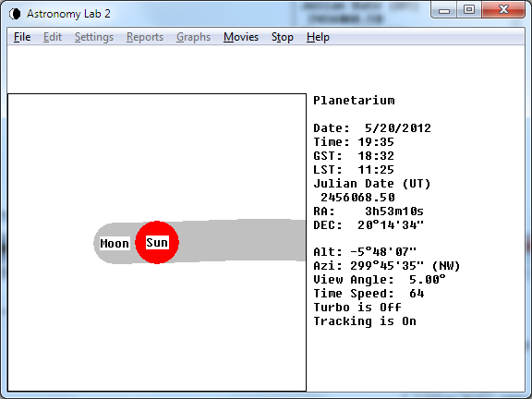The height and width of the screenshot is (399, 532).
Task: Open the Reports menu
Action: [x=145, y=37]
